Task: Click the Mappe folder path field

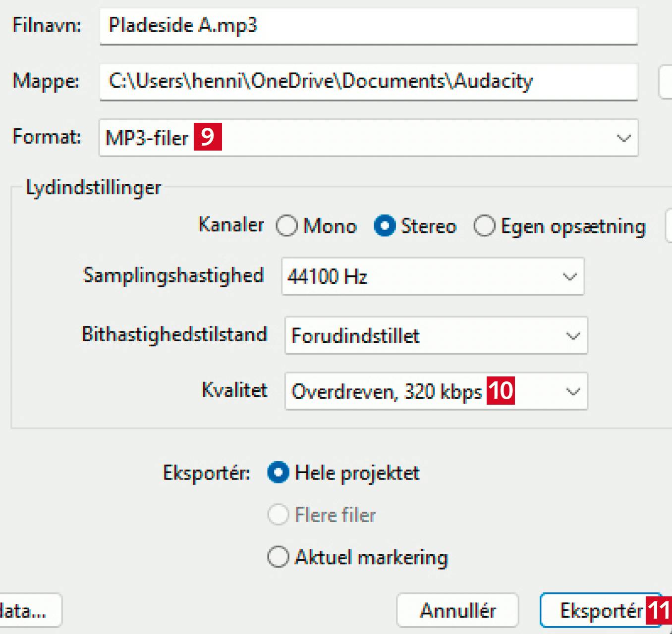Action: pos(368,82)
